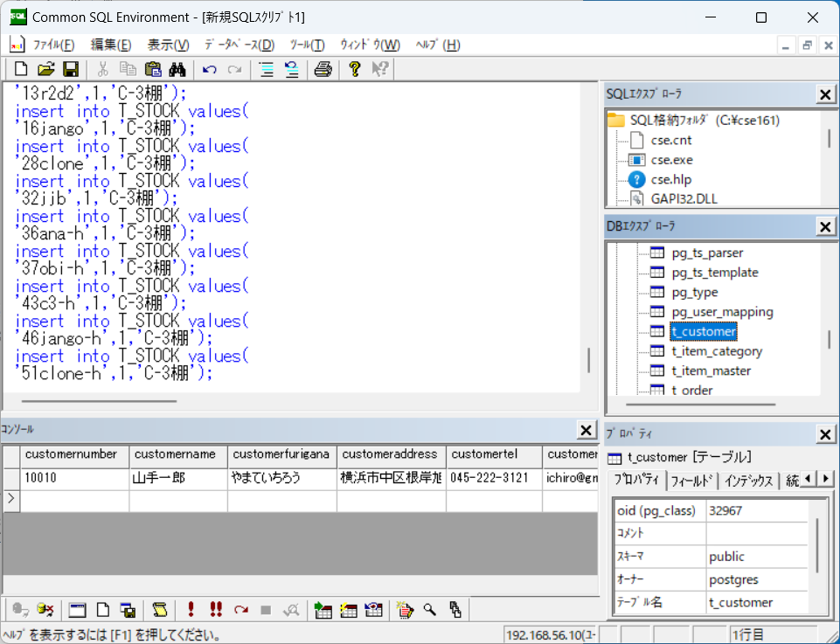Click the yellow scroll icon in bottom toolbar
Image resolution: width=840 pixels, height=644 pixels.
coord(160,609)
